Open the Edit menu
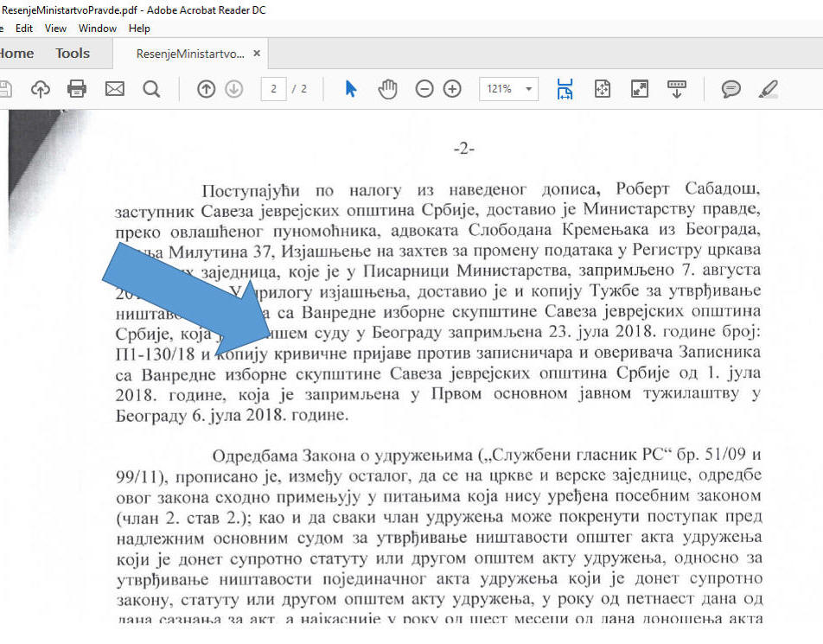The width and height of the screenshot is (823, 644). tap(24, 29)
